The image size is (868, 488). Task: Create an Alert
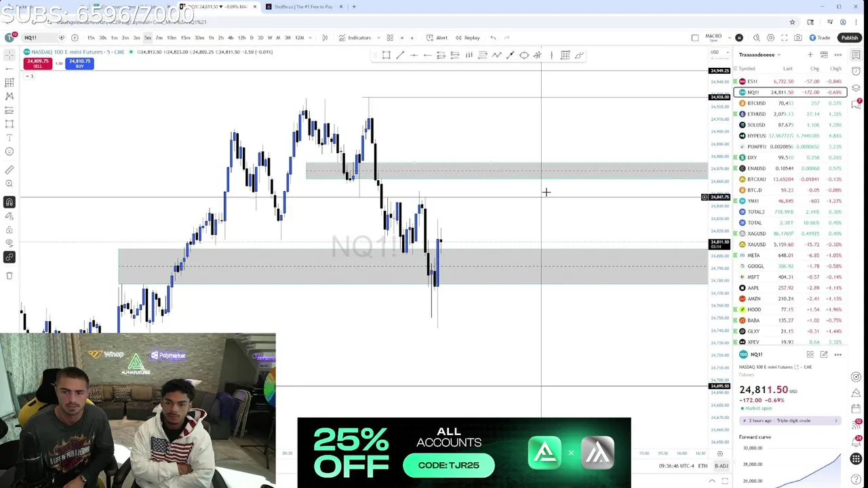coord(437,37)
